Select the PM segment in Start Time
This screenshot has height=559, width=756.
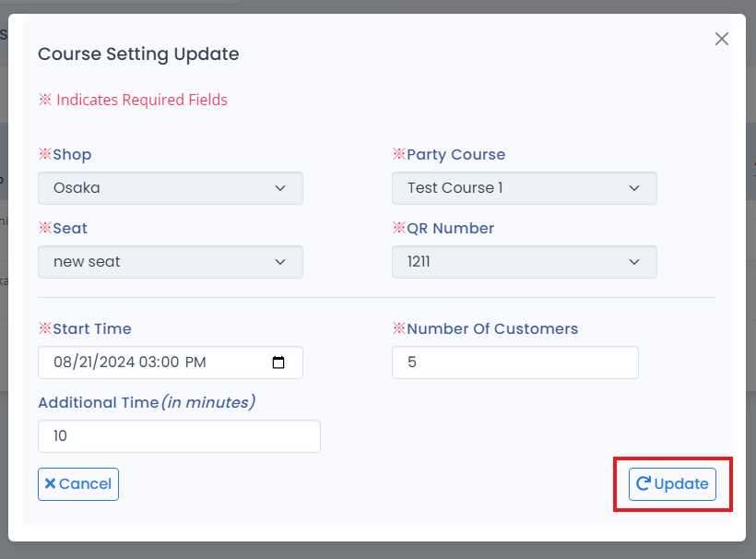click(195, 363)
